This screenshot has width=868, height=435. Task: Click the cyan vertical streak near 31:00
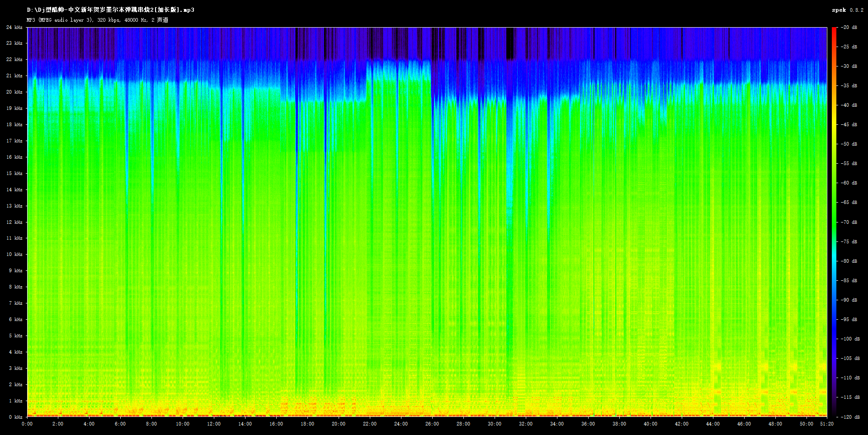pos(510,181)
